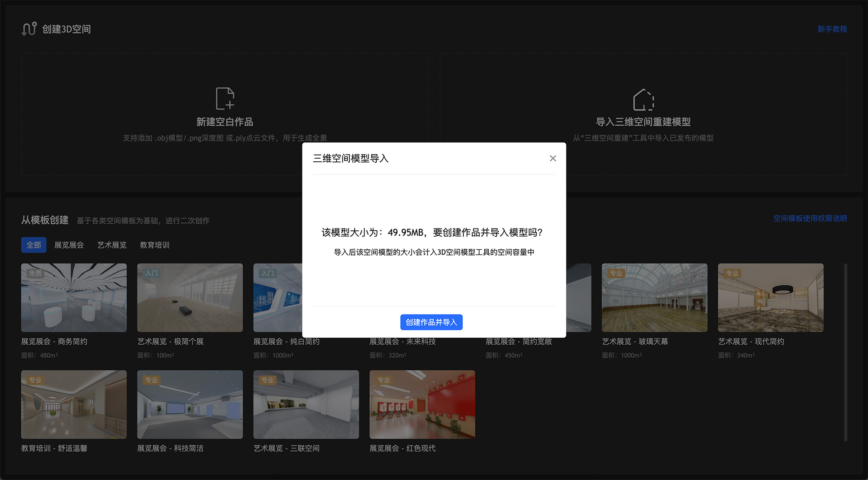Select 教育培训 - 舒适温馨 template thumbnail

click(x=74, y=404)
